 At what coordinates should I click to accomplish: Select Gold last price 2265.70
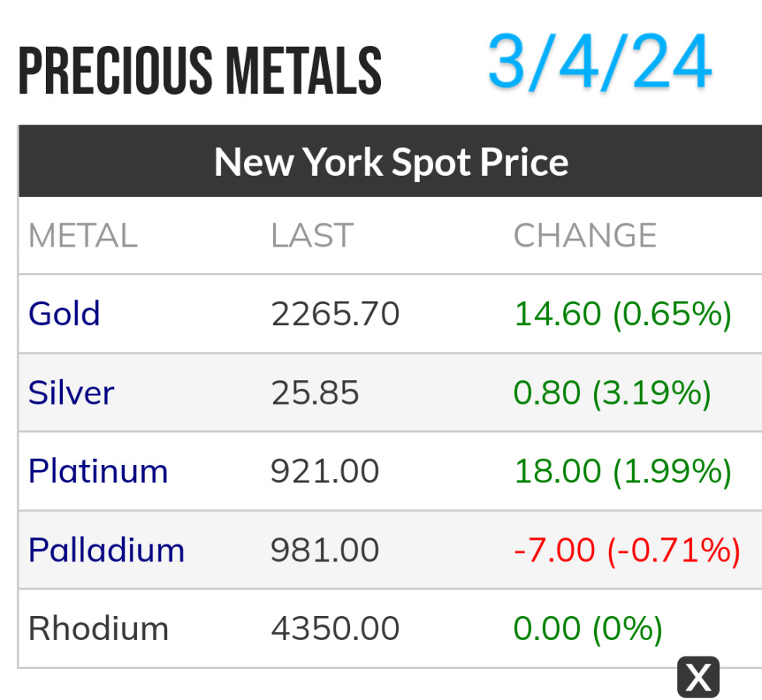click(x=335, y=314)
